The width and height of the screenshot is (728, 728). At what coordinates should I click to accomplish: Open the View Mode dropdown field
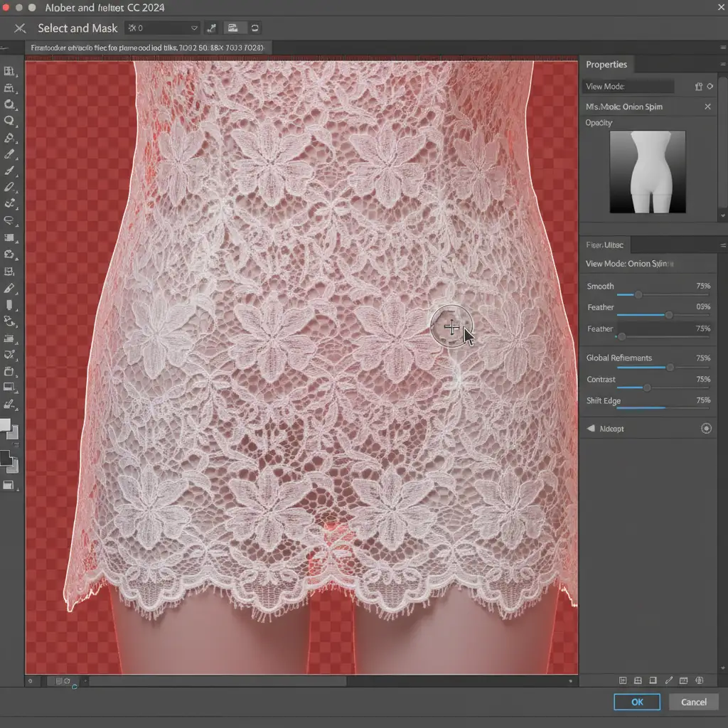click(x=628, y=87)
